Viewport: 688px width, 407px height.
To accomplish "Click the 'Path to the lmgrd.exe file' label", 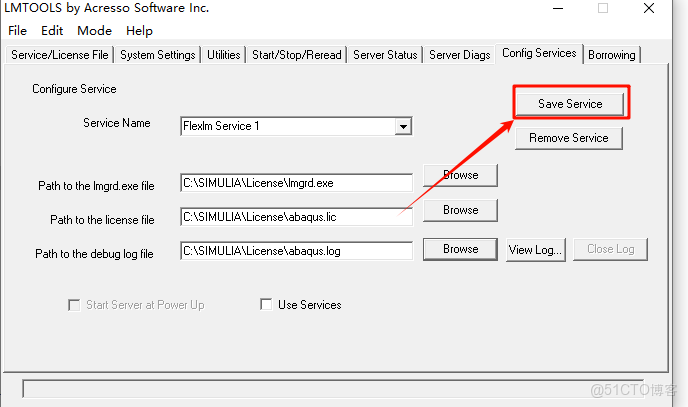I will (x=96, y=186).
